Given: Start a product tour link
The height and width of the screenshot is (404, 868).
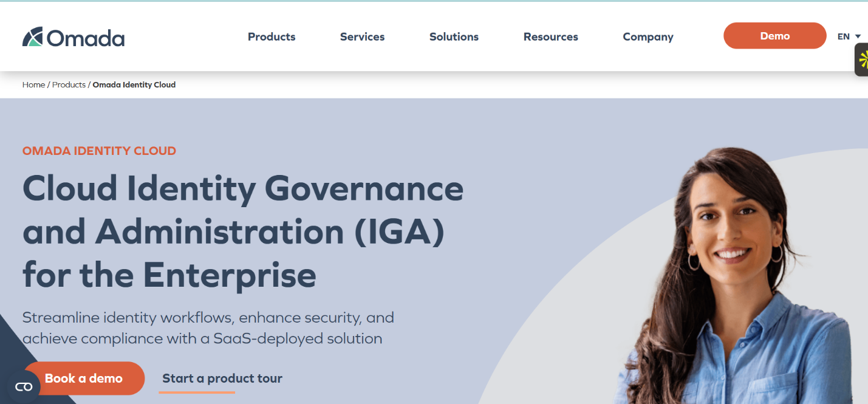Looking at the screenshot, I should point(222,378).
